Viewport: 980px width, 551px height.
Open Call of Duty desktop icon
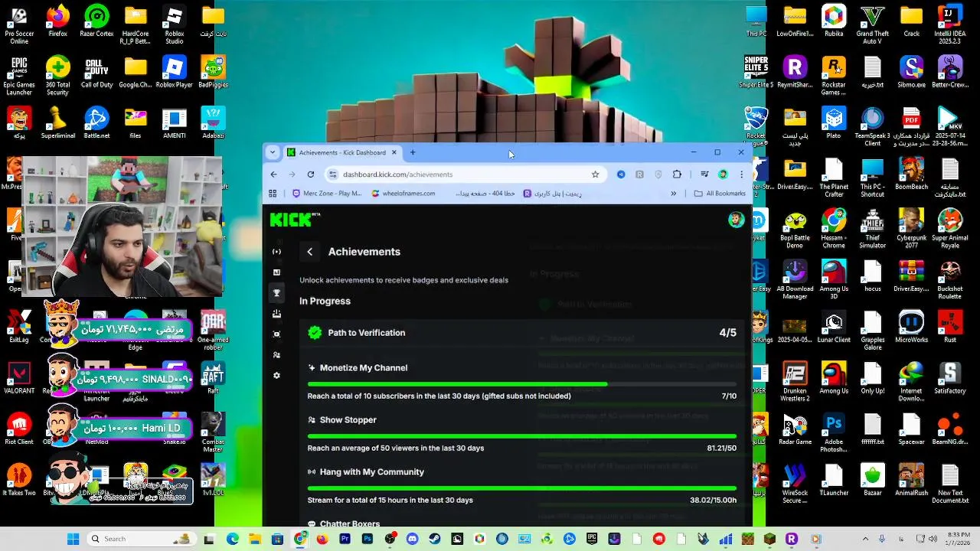pos(96,73)
